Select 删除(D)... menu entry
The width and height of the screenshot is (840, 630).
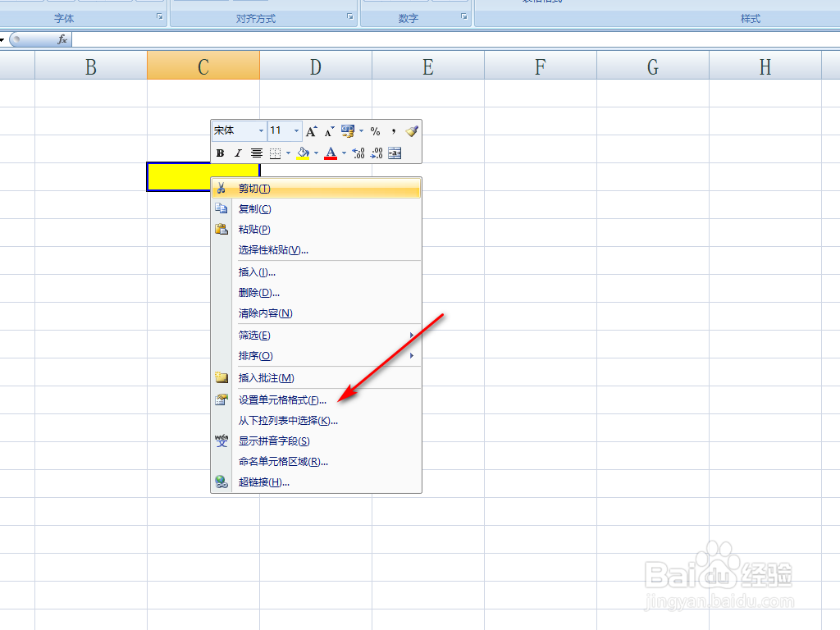[316, 293]
